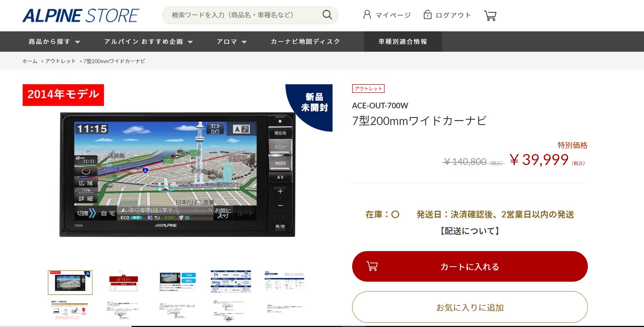Click the My Page person icon
The width and height of the screenshot is (644, 327).
pyautogui.click(x=367, y=15)
